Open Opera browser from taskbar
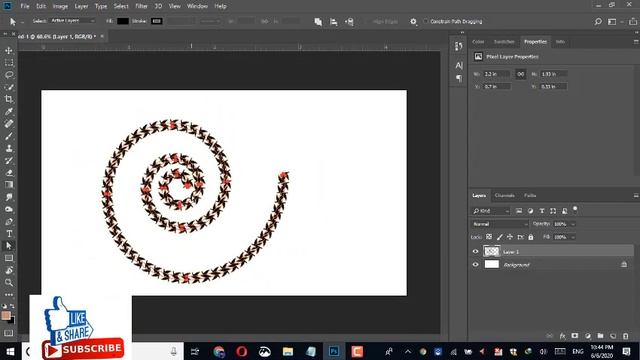640x360 pixels. (242, 351)
